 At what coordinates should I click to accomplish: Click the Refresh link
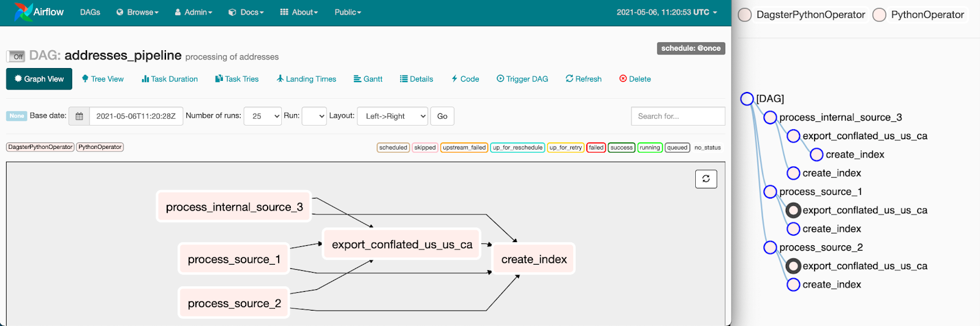pyautogui.click(x=584, y=79)
